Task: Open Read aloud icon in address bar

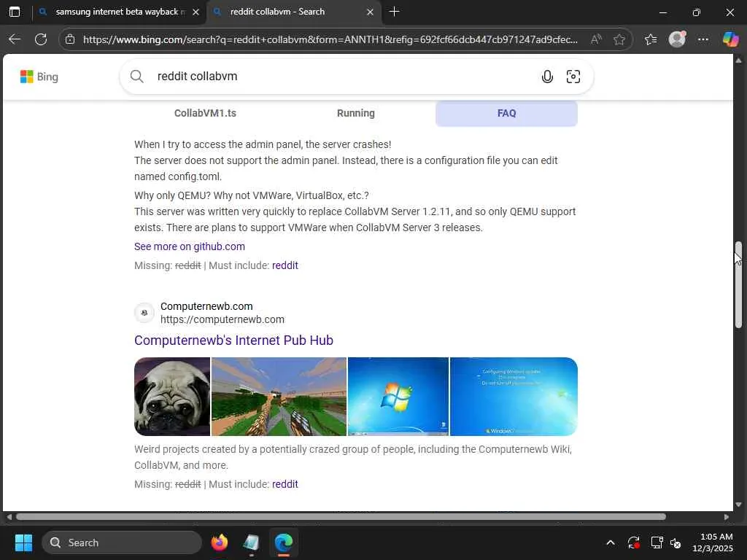Action: pos(595,39)
